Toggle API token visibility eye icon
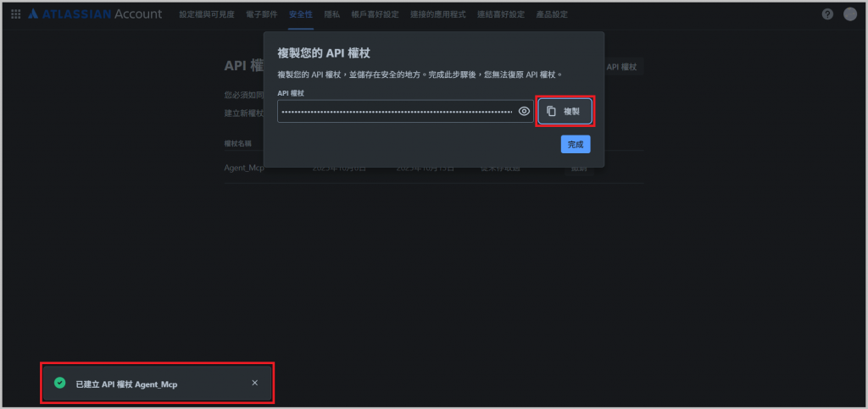This screenshot has height=409, width=868. pos(524,111)
